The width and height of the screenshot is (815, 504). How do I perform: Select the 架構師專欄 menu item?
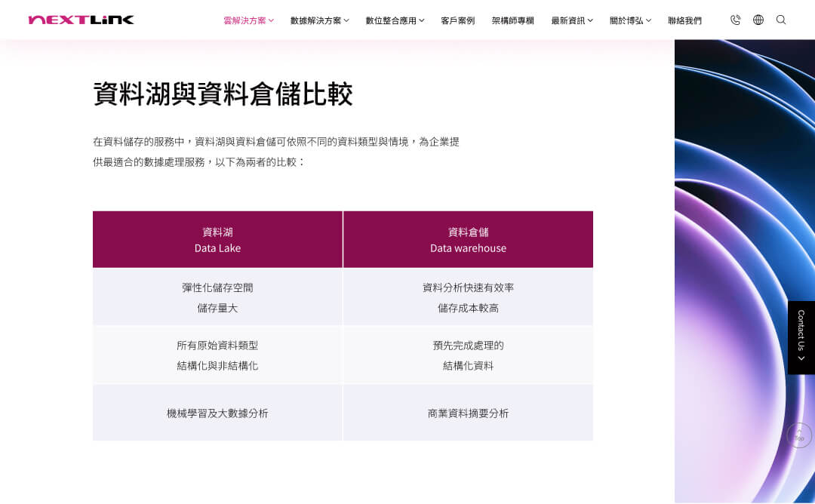point(512,20)
